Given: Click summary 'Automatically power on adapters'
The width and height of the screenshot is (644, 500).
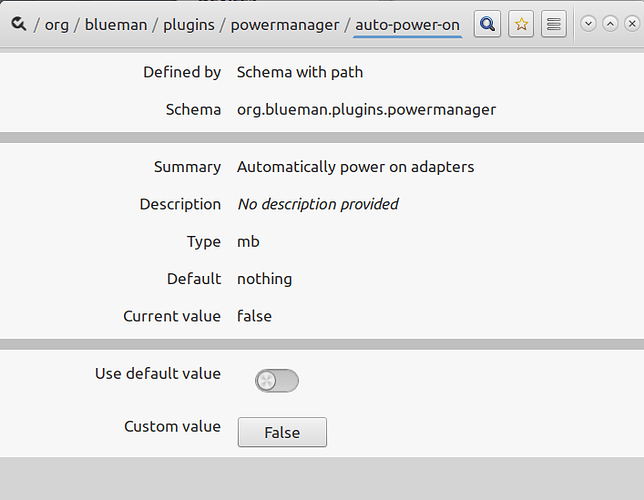Looking at the screenshot, I should [x=356, y=167].
